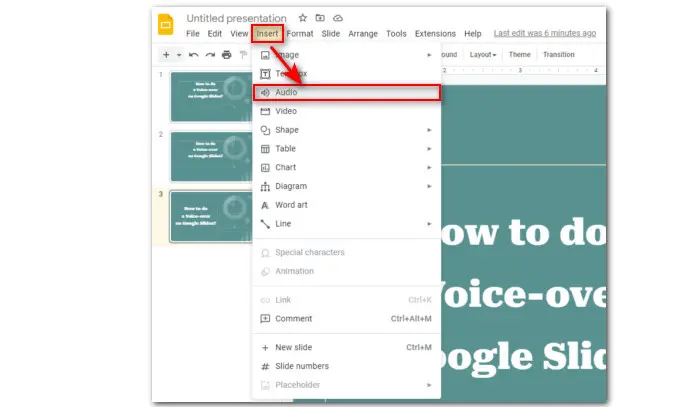This screenshot has width=700, height=407.
Task: Select slide 1 thumbnail
Action: [211, 97]
